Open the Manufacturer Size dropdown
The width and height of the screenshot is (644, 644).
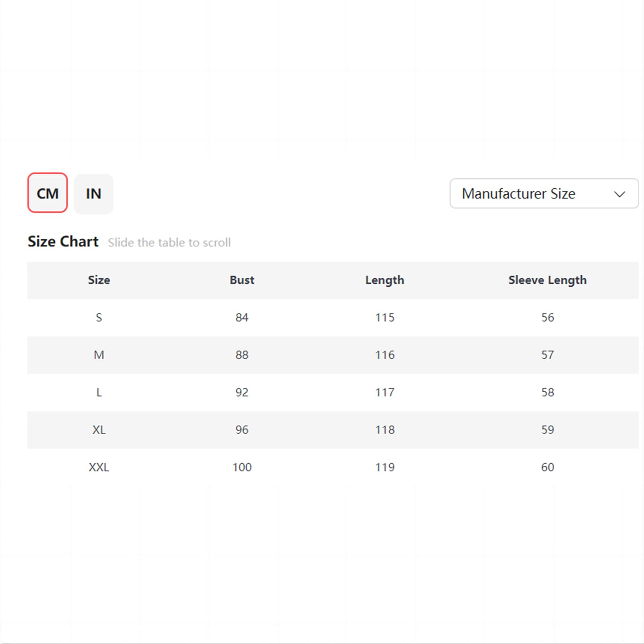tap(544, 194)
